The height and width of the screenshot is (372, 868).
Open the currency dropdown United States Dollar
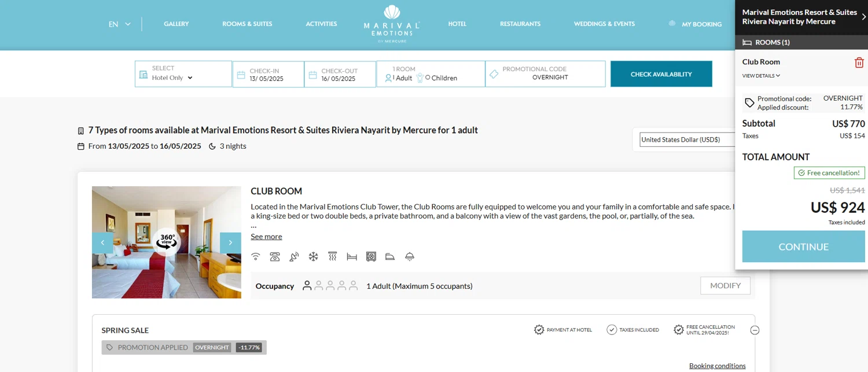pyautogui.click(x=687, y=139)
